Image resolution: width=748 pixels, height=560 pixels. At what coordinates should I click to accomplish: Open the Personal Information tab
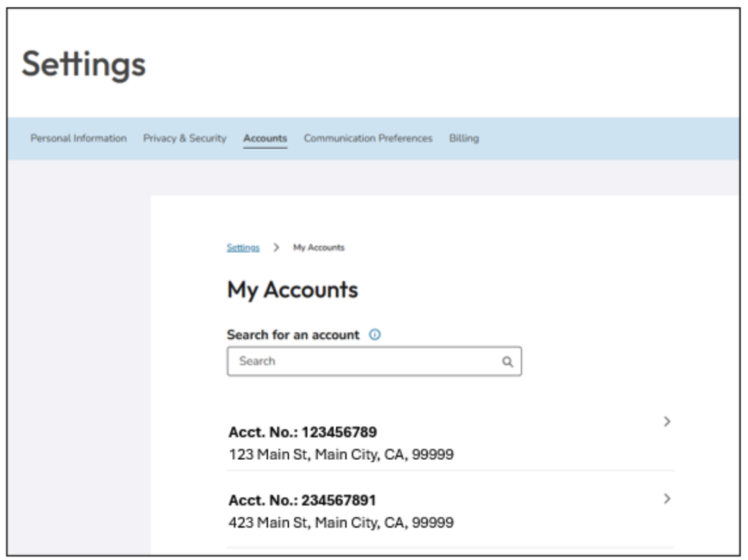[79, 138]
